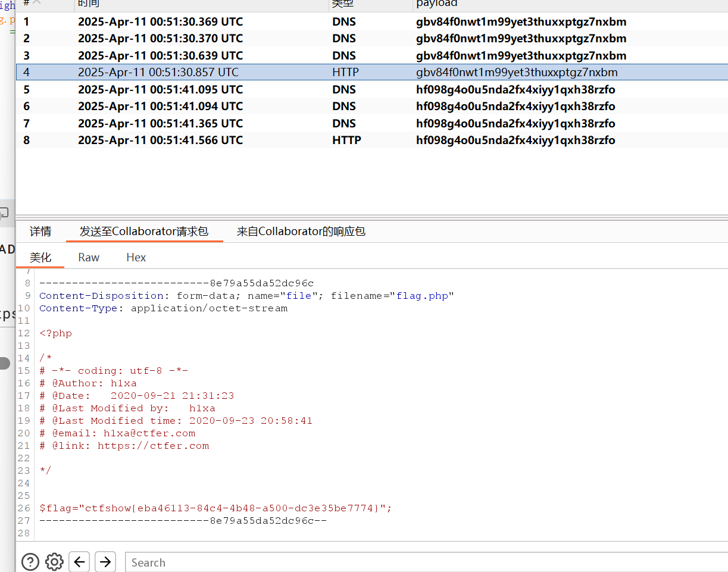Click in the Search input field
The height and width of the screenshot is (572, 728).
coord(417,562)
